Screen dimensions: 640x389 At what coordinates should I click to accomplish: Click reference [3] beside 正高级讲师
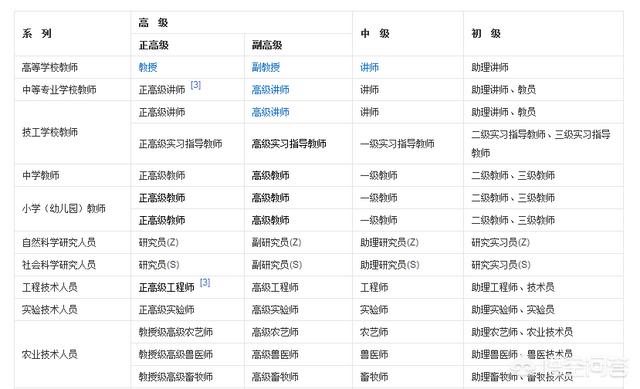point(196,85)
